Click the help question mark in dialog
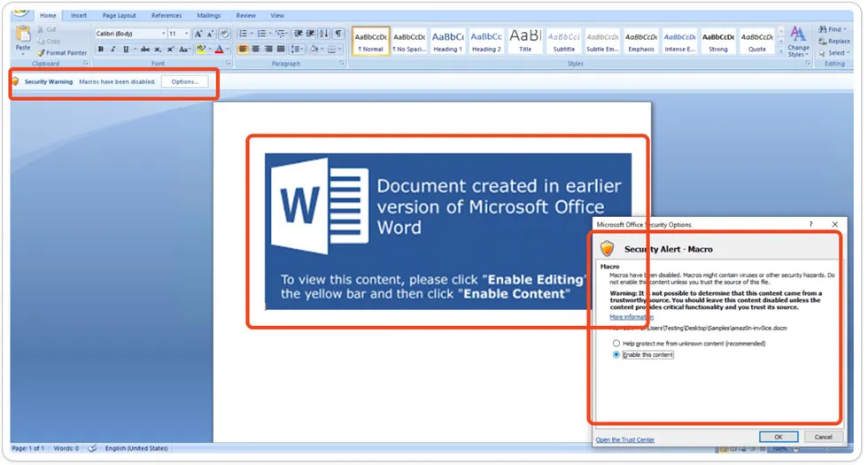868x465 pixels. (x=811, y=224)
